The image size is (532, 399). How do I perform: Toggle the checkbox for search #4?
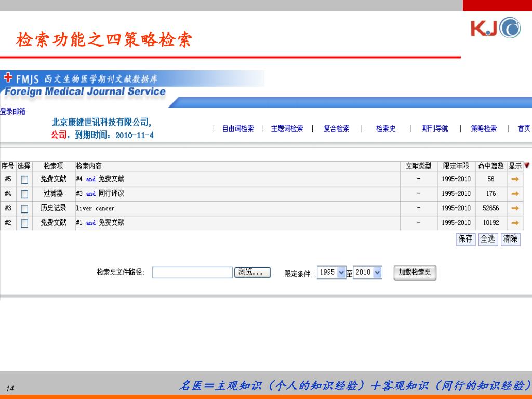(24, 194)
